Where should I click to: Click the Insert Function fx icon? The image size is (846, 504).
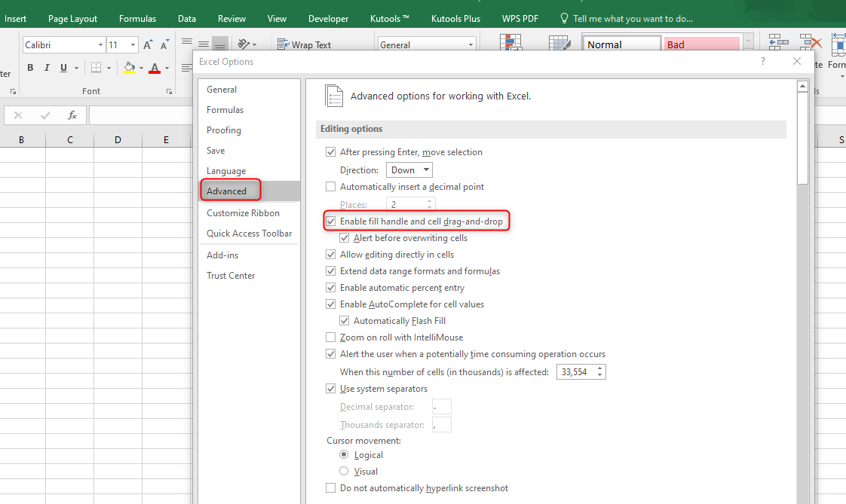pos(72,115)
